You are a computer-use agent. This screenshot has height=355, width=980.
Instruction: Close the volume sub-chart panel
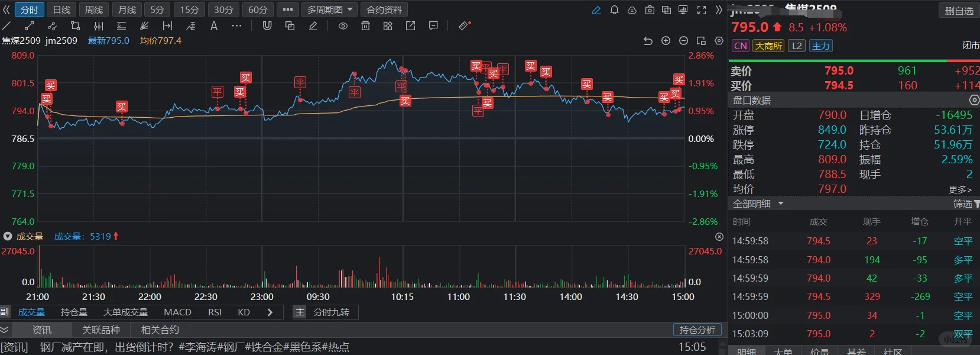[x=719, y=237]
